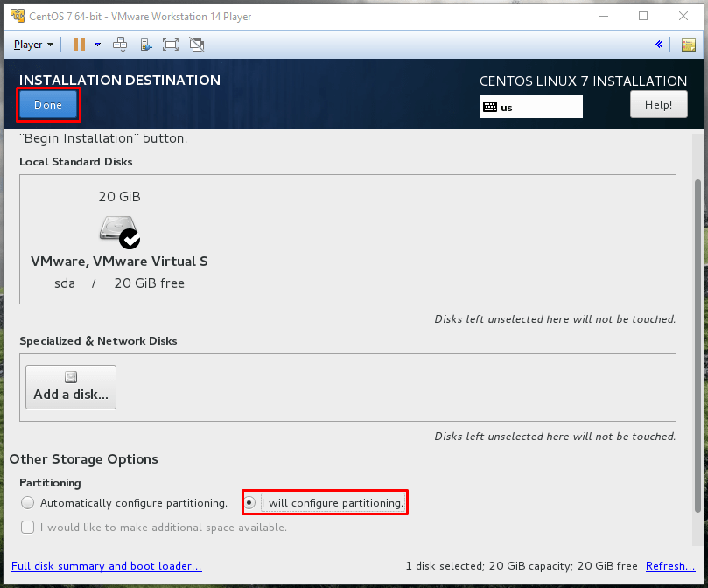Viewport: 708px width, 588px height.
Task: Expand the power options dropdown arrow
Action: pyautogui.click(x=97, y=45)
